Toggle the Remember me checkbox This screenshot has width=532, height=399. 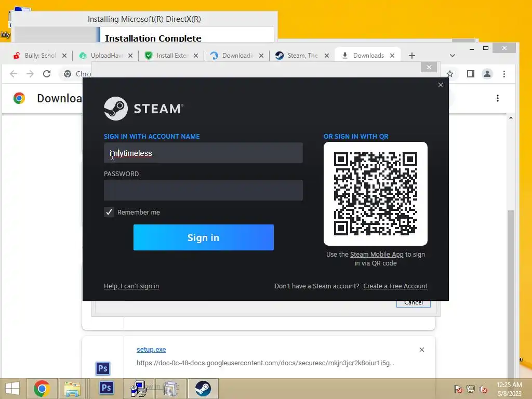pyautogui.click(x=109, y=212)
